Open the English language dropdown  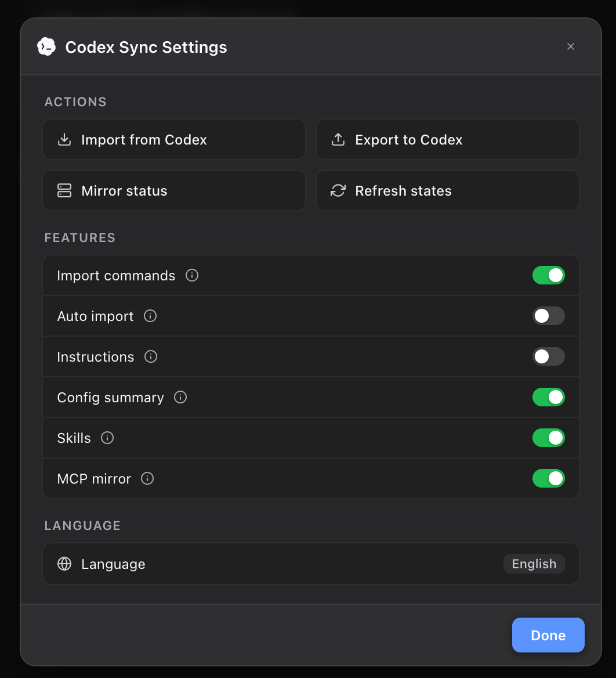(x=534, y=564)
